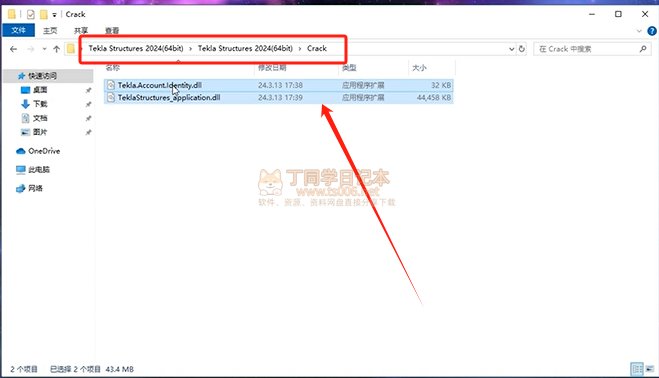The image size is (659, 378).
Task: Switch to the 共享 (Share) ribbon tab
Action: [x=81, y=31]
